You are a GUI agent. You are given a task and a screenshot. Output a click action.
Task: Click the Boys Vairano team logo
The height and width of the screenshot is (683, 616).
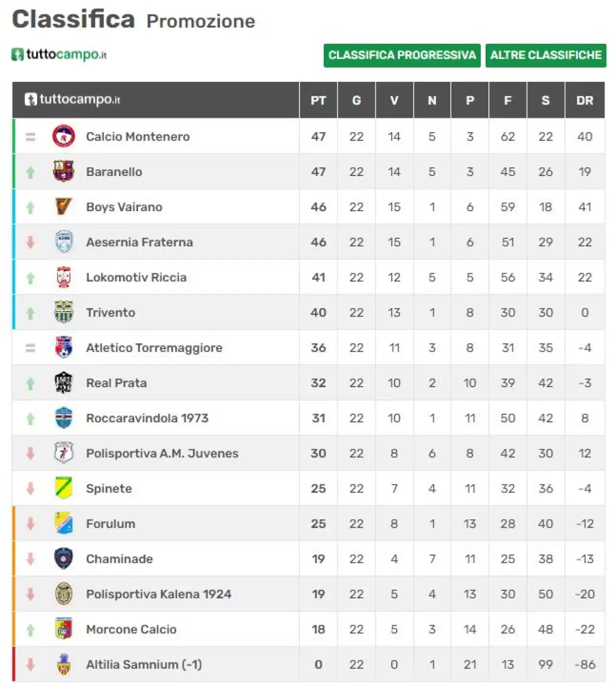point(64,207)
